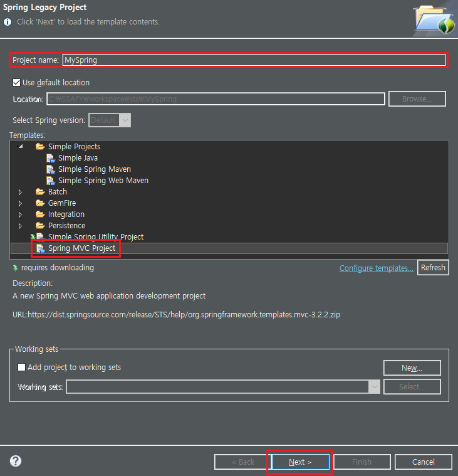Select the Spring MVC Project template row
Screen dimensions: 458x476
(x=229, y=248)
